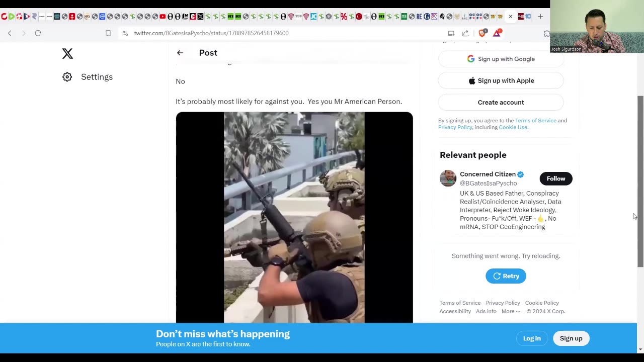Click the X logo in left sidebar
This screenshot has height=362, width=644.
coord(67,53)
